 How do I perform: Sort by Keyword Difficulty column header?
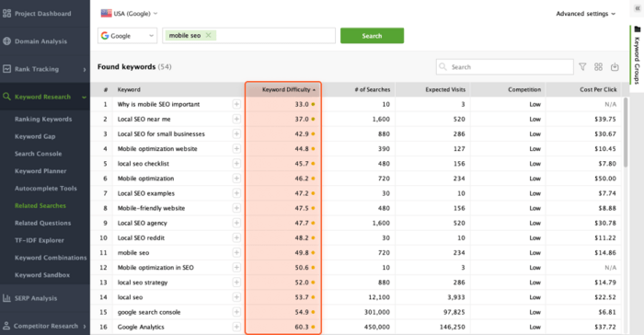pos(286,89)
